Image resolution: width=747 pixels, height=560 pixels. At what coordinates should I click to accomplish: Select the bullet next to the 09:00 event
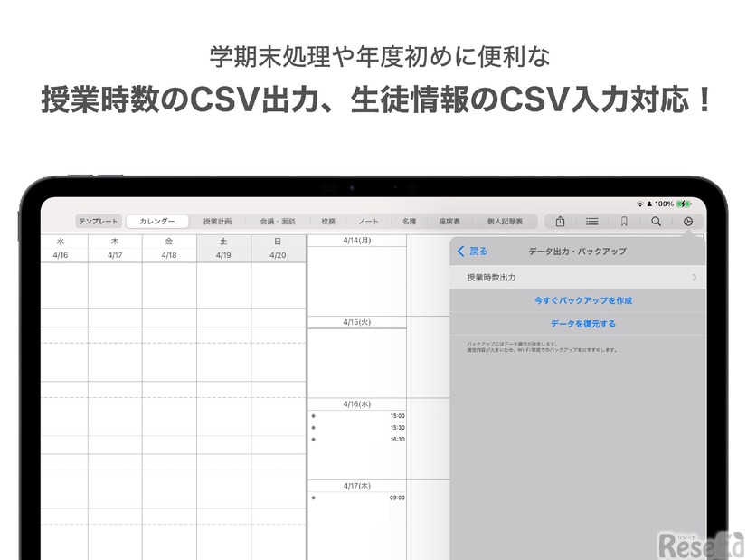312,496
